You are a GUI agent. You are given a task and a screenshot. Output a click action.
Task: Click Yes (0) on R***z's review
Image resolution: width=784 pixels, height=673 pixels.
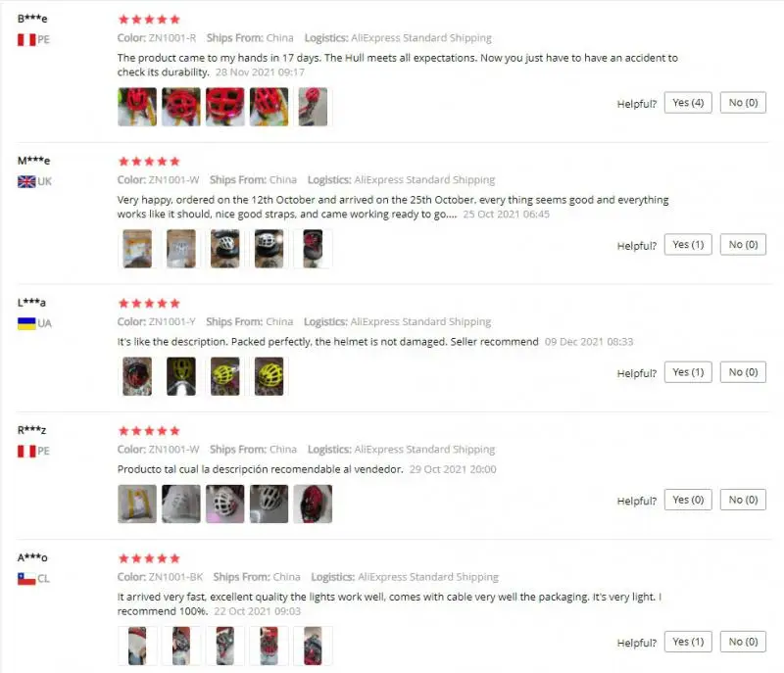[688, 500]
